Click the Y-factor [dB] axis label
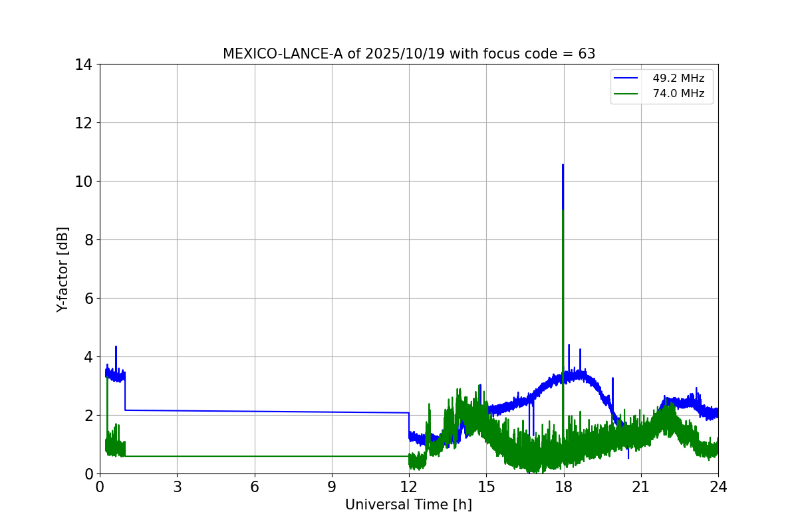The height and width of the screenshot is (532, 798). pyautogui.click(x=63, y=269)
